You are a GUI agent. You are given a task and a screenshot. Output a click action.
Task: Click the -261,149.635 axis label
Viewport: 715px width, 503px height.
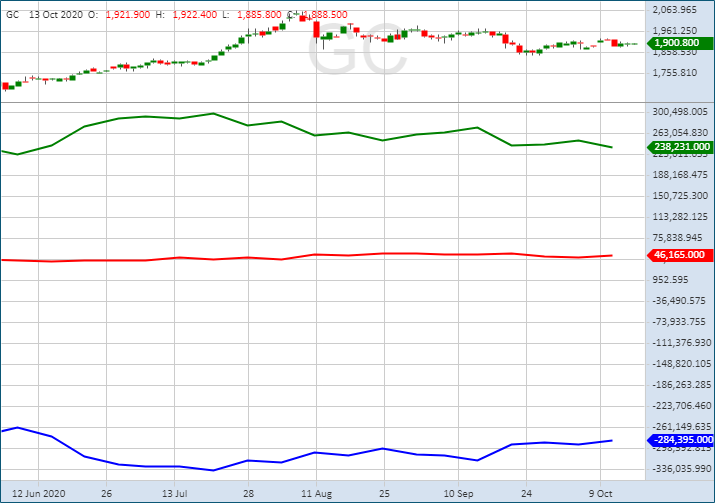(681, 426)
